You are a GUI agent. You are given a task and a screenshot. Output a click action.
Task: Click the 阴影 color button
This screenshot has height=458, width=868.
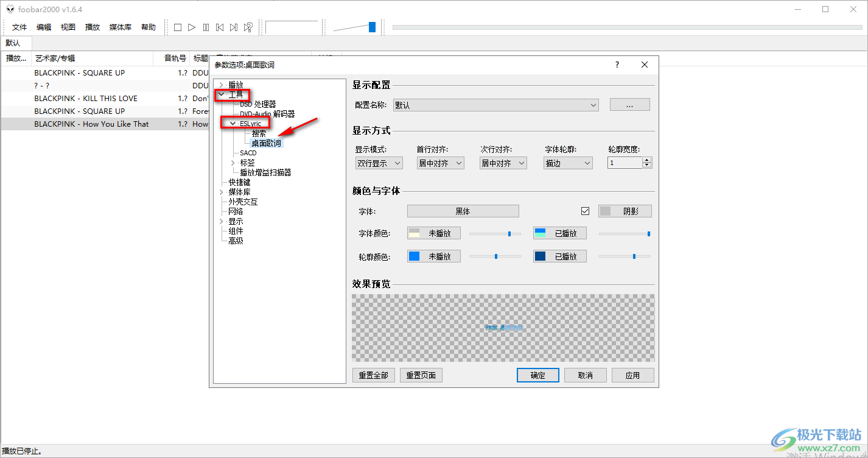click(x=625, y=211)
